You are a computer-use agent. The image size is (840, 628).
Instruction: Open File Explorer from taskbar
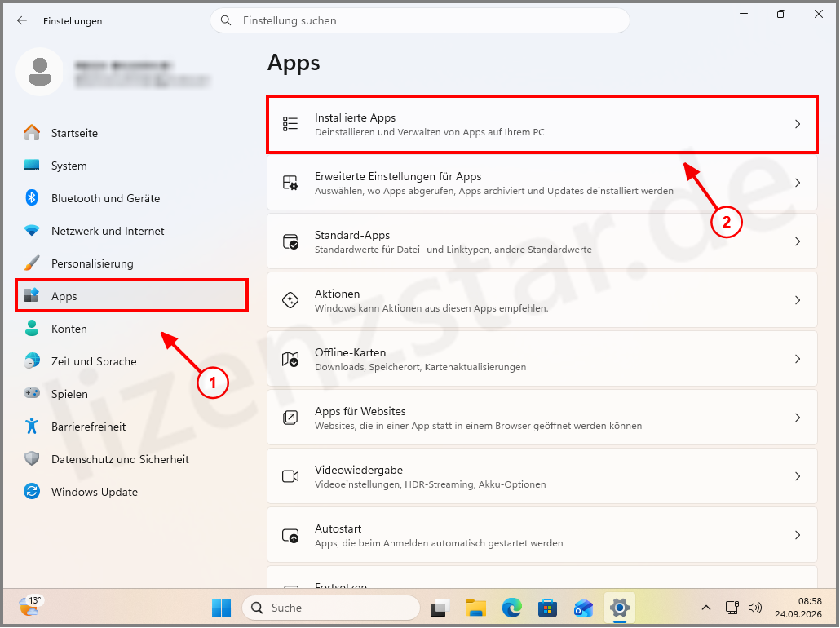pyautogui.click(x=475, y=608)
